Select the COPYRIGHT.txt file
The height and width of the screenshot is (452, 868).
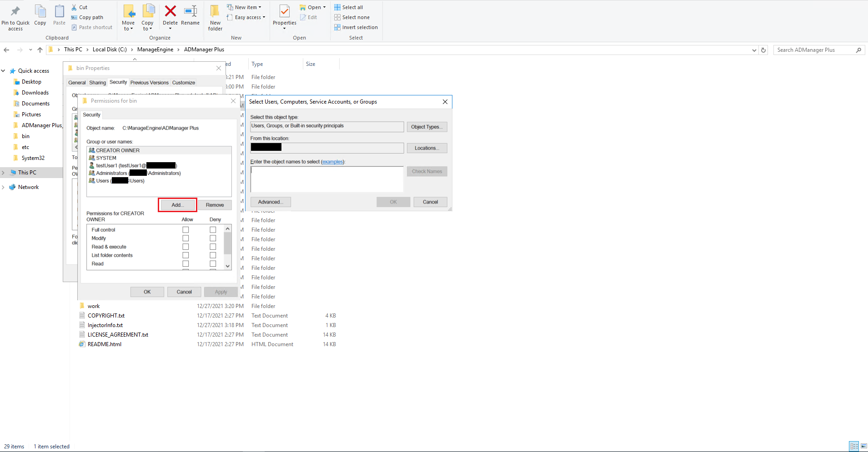coord(106,316)
